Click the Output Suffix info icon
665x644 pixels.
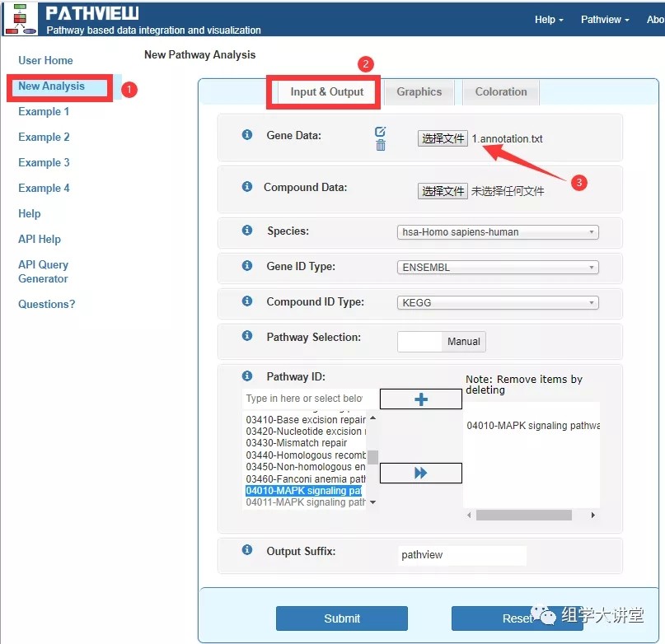247,550
